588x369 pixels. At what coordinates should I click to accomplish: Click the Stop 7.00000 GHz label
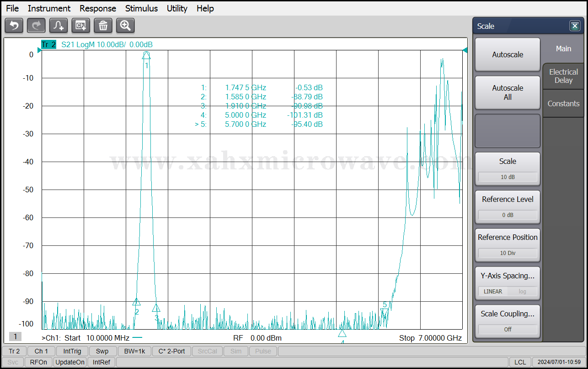tap(430, 338)
